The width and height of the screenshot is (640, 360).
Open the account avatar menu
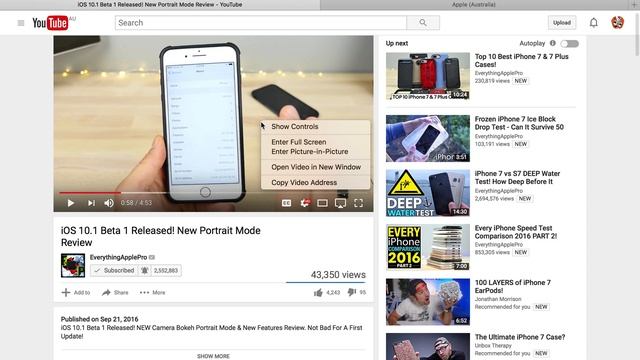[618, 22]
